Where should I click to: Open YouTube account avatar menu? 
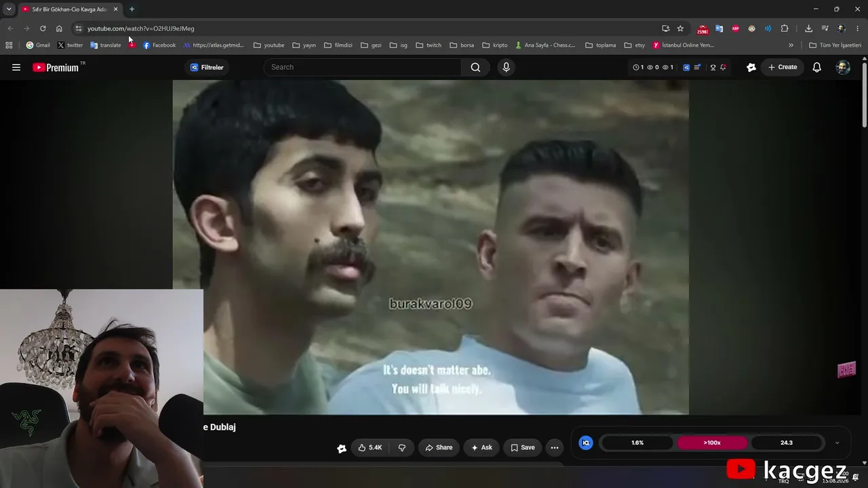[843, 67]
